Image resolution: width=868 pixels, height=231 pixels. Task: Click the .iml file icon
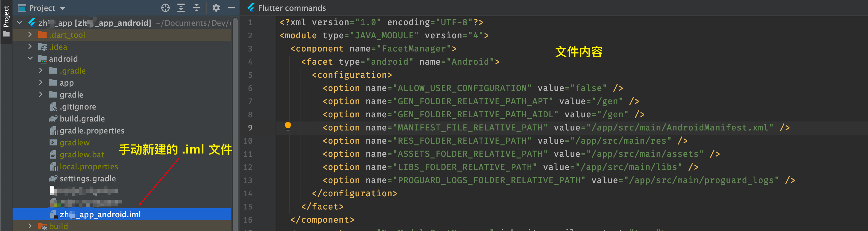click(x=53, y=214)
